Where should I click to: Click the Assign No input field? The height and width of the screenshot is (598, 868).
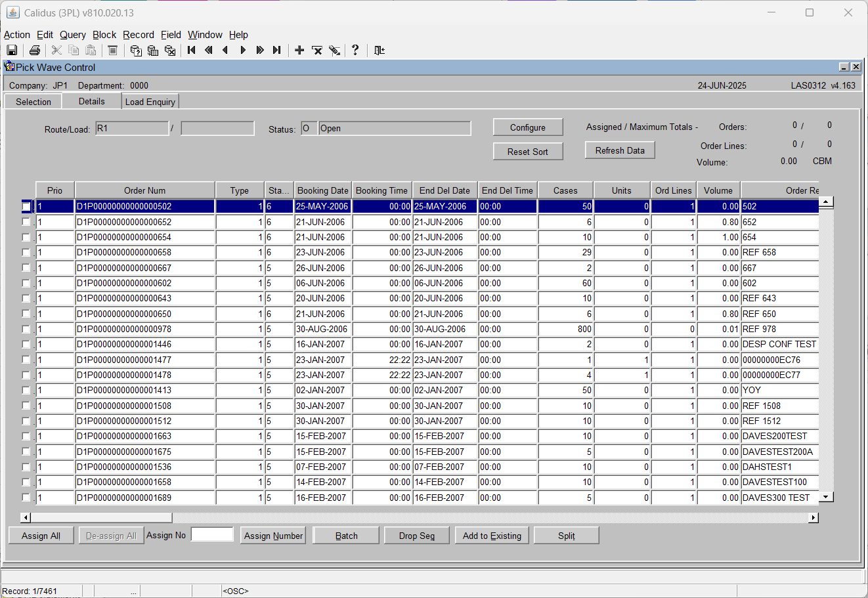click(212, 534)
